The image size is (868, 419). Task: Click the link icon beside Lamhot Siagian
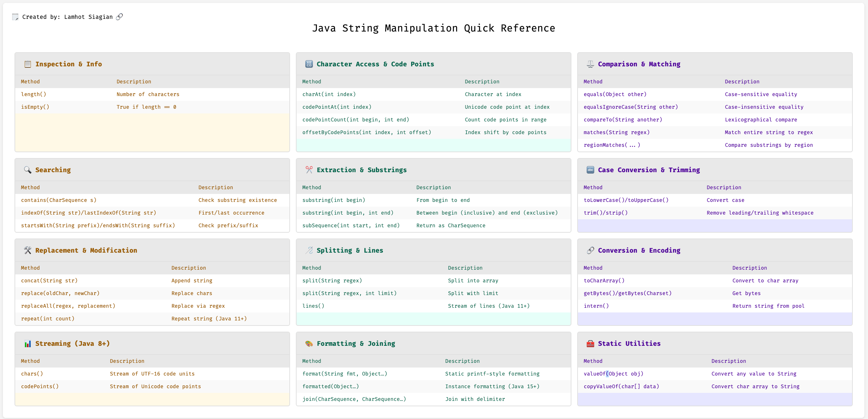pos(119,17)
